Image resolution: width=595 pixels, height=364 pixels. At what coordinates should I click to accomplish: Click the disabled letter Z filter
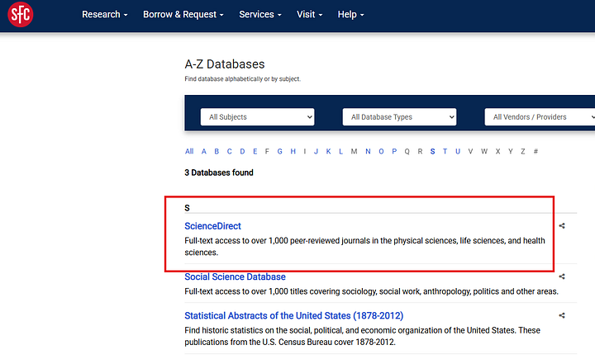(523, 151)
